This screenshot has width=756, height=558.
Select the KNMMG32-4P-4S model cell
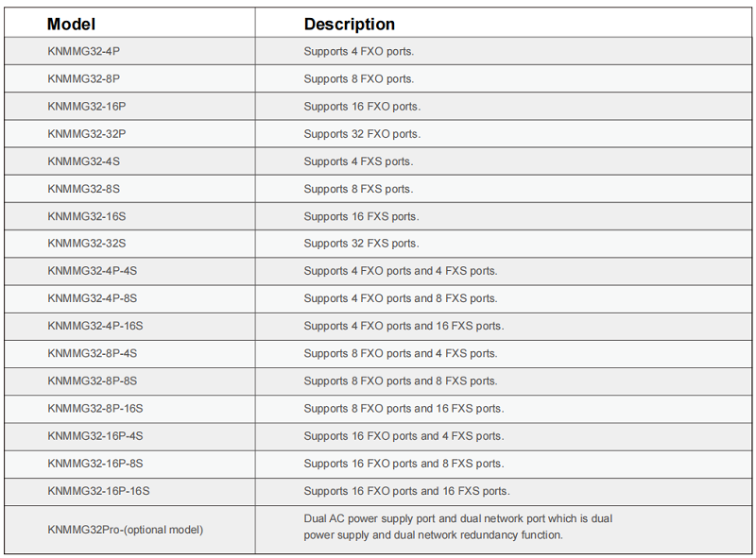click(x=92, y=271)
